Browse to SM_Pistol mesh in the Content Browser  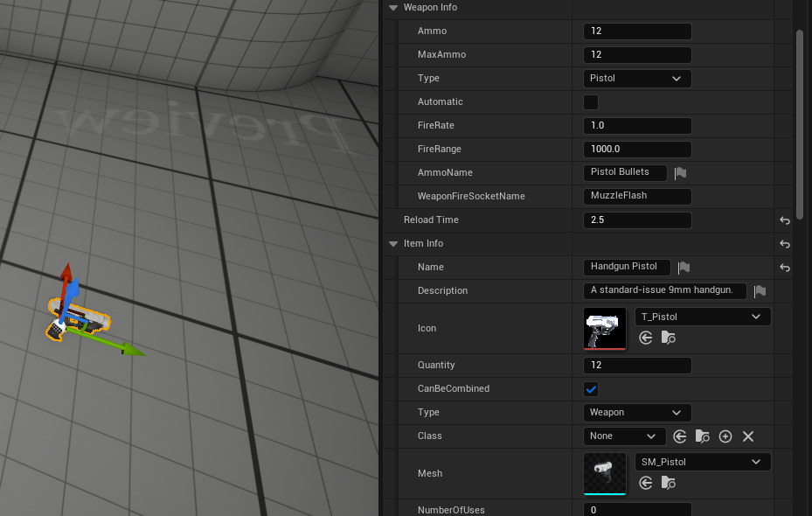(668, 483)
